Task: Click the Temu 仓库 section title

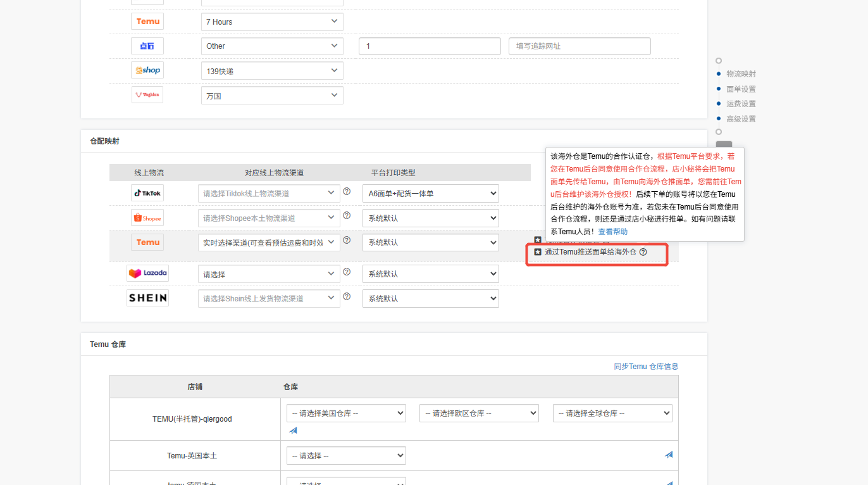Action: 108,344
